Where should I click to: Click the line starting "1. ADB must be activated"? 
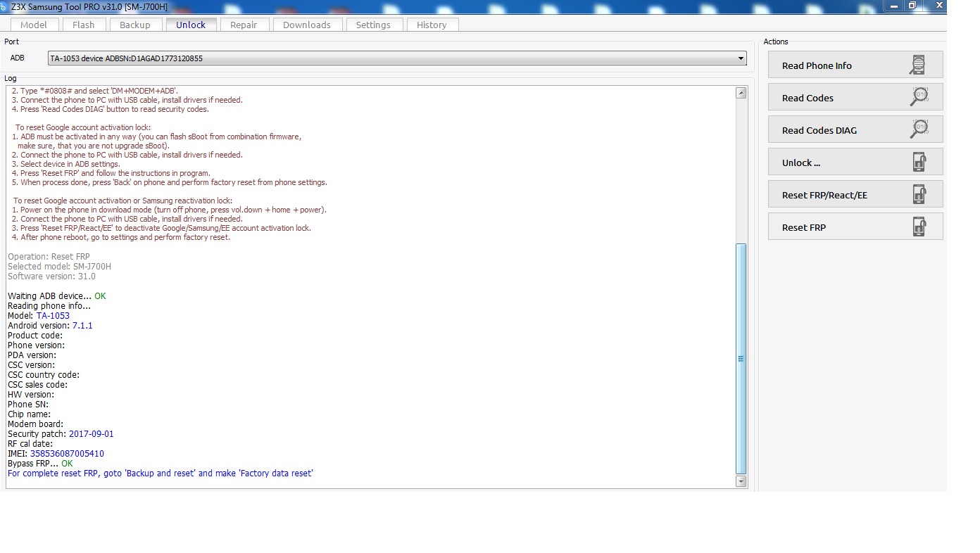click(x=157, y=136)
